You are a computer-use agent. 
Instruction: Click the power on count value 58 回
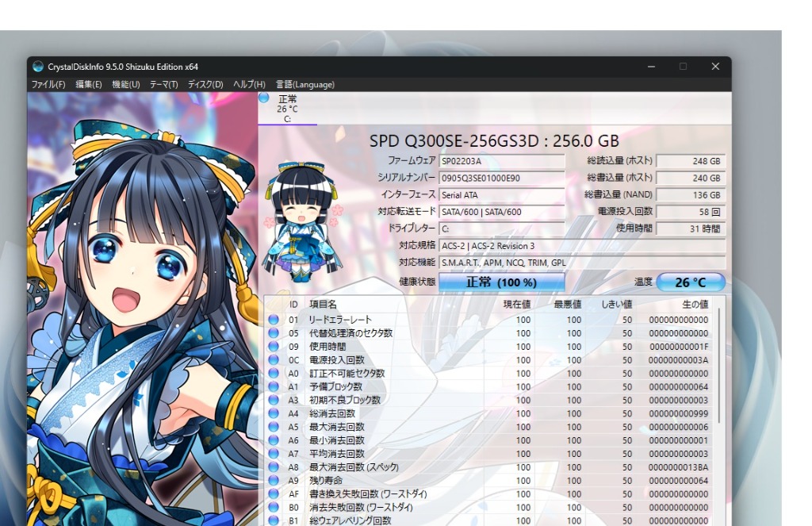coord(691,212)
